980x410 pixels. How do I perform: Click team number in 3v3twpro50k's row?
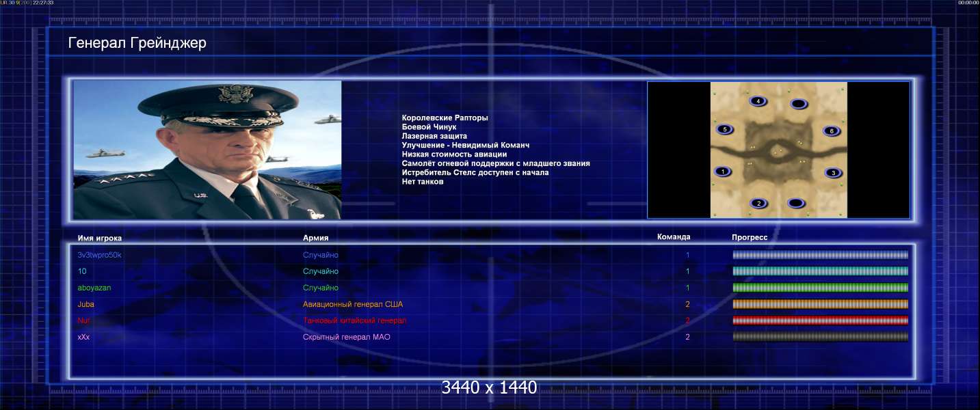(688, 255)
